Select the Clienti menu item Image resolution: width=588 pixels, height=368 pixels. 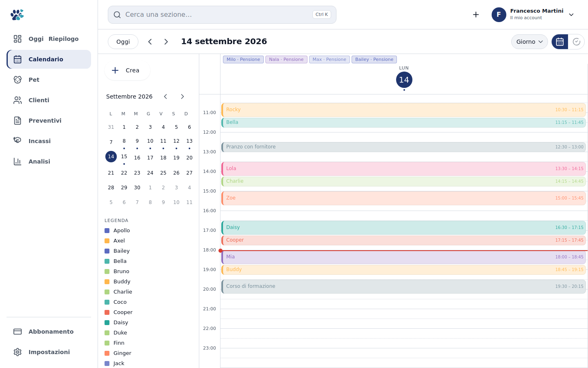point(49,100)
